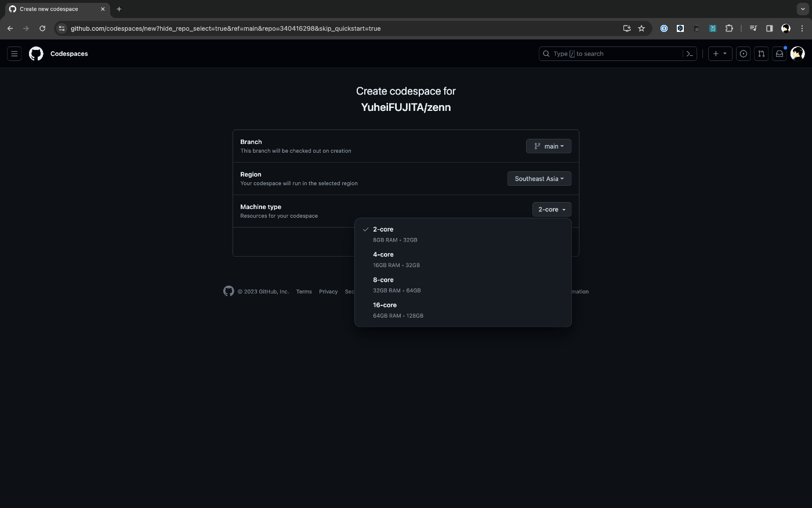Click the Codespaces header link
This screenshot has height=508, width=812.
[69, 53]
